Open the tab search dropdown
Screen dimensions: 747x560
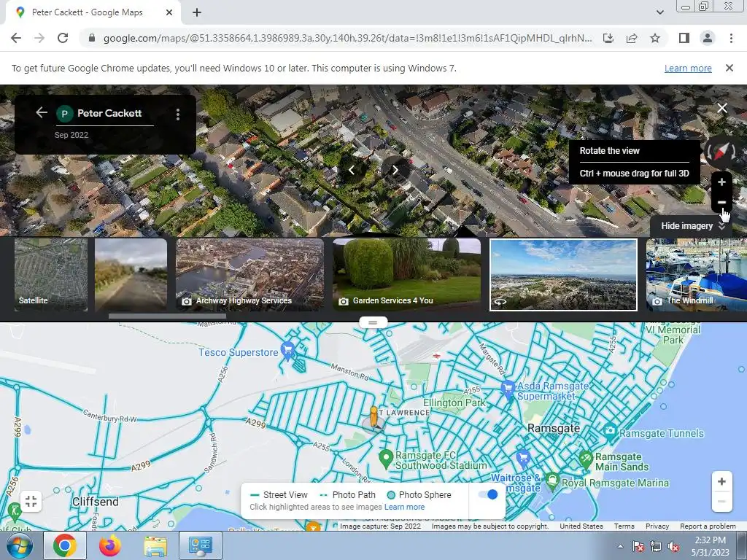(x=659, y=12)
